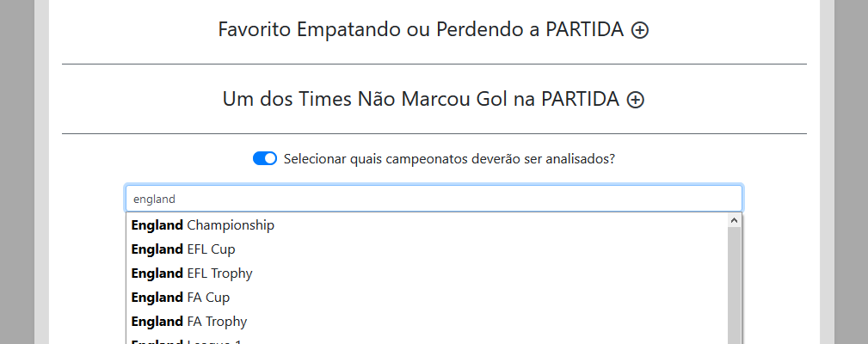This screenshot has width=868, height=344.
Task: Click the dark gray margin right of the page
Action: tap(851, 172)
